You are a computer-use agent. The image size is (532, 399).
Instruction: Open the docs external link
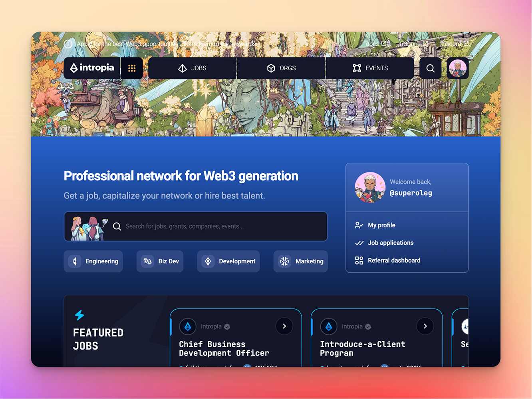[376, 44]
